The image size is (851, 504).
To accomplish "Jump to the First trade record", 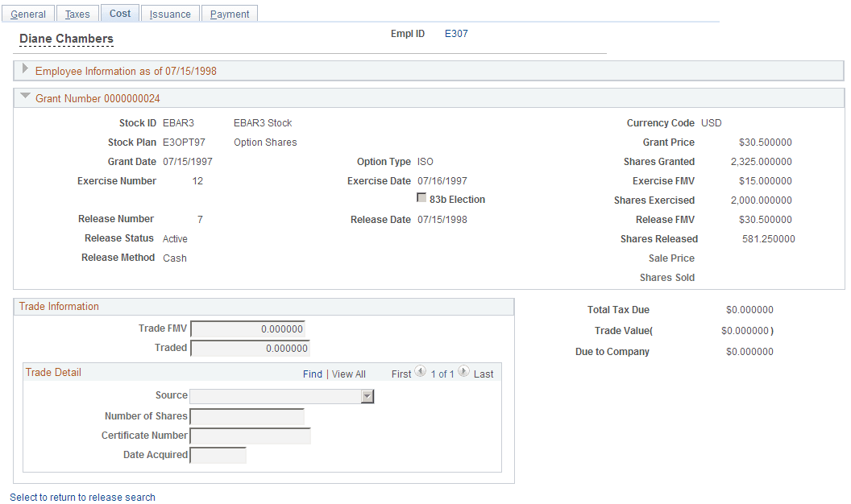I will (401, 374).
